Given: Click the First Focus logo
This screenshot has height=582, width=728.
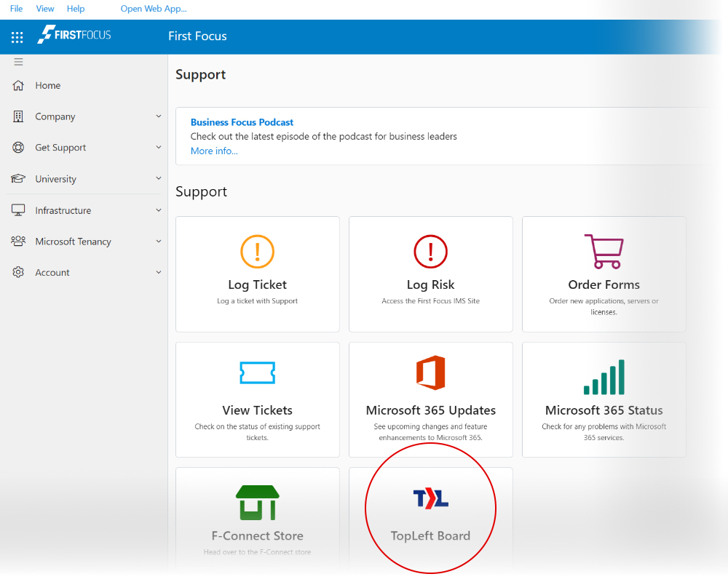Looking at the screenshot, I should click(x=74, y=35).
